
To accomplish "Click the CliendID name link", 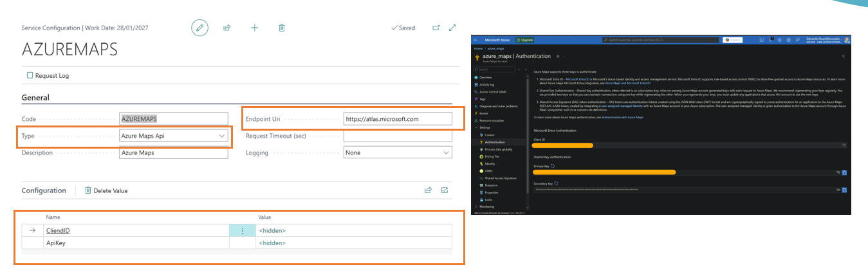I will pos(58,230).
